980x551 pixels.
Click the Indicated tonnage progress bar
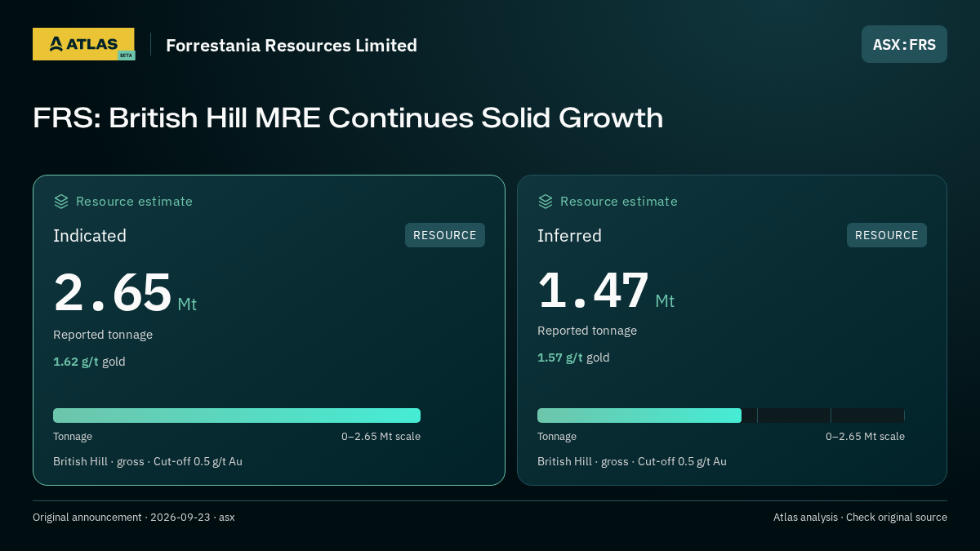(237, 415)
